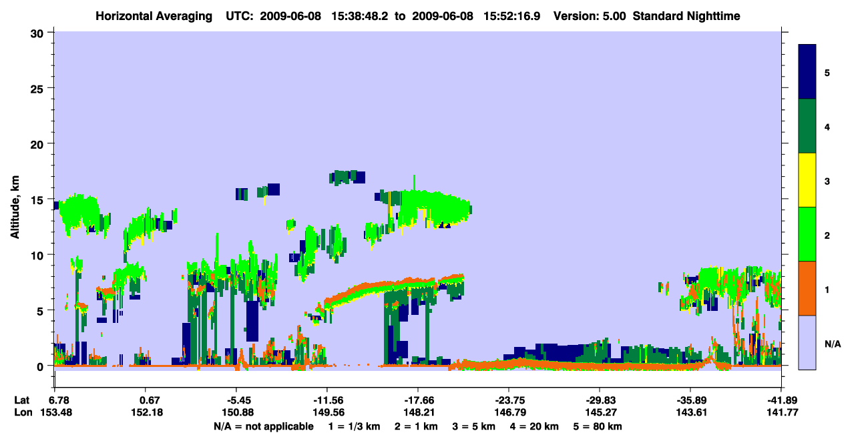Viewport: 868px width, 445px height.
Task: Click longitude value 152.18
Action: [x=146, y=412]
